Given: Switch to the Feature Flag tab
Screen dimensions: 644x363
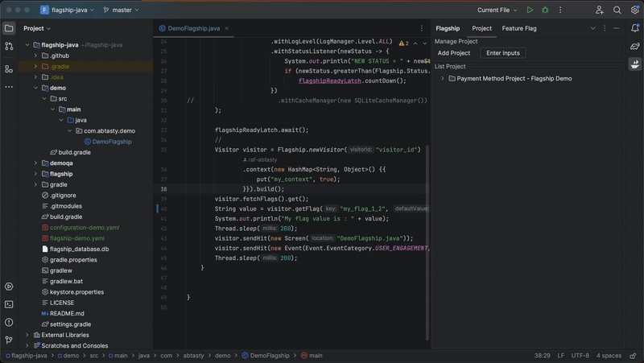Looking at the screenshot, I should point(518,28).
